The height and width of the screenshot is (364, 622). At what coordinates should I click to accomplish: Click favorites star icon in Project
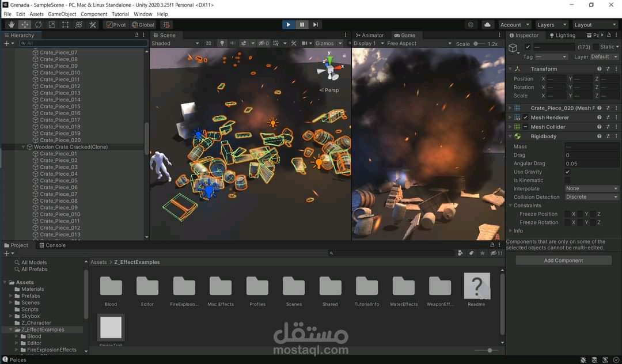483,253
